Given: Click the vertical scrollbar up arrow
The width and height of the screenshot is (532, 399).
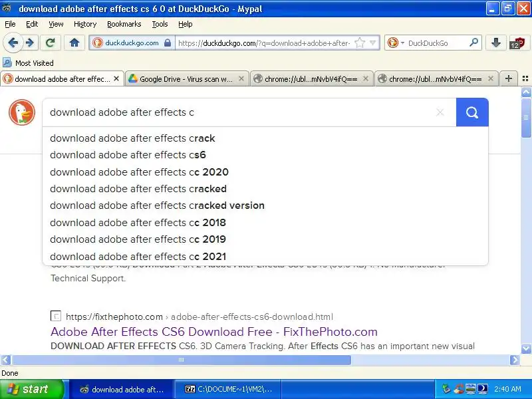Looking at the screenshot, I should pyautogui.click(x=526, y=92).
